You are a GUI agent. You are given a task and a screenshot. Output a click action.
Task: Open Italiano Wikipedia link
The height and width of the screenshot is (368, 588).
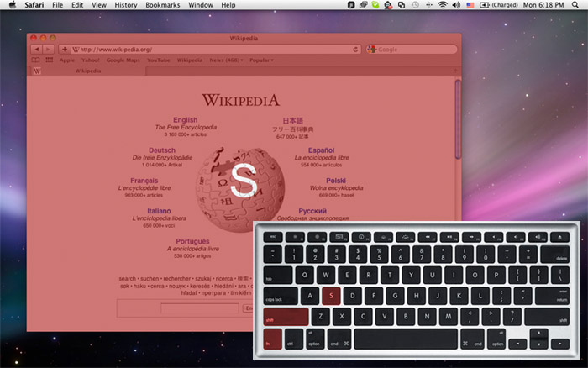coord(159,211)
